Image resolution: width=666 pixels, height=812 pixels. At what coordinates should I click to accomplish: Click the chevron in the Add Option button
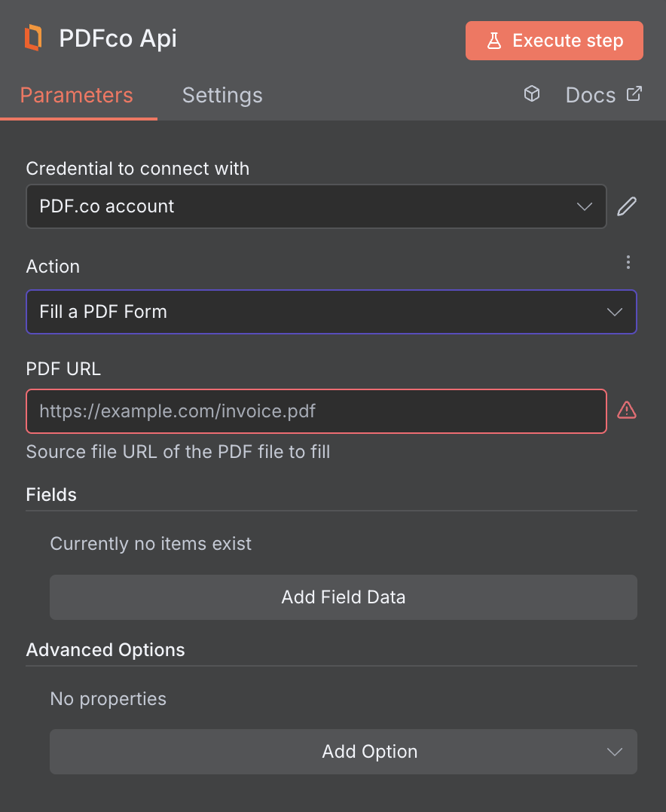[x=614, y=752]
